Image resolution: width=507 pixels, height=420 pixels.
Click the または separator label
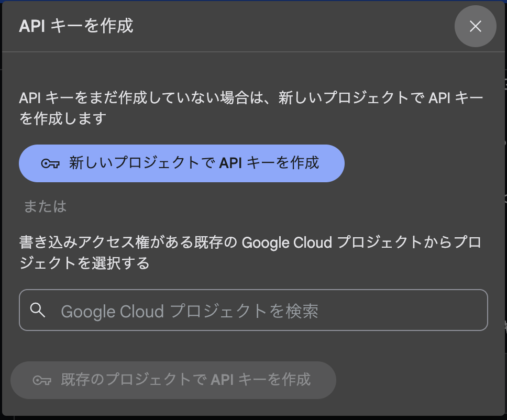point(45,206)
